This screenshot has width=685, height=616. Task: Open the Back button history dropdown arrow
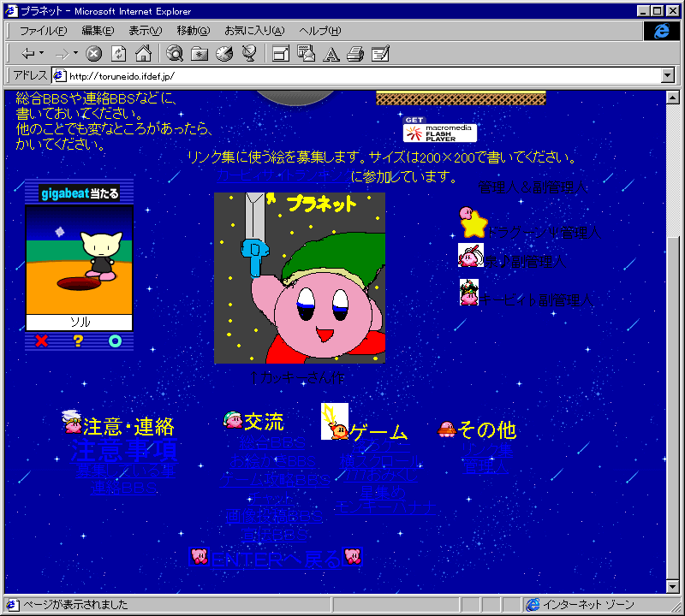point(41,53)
